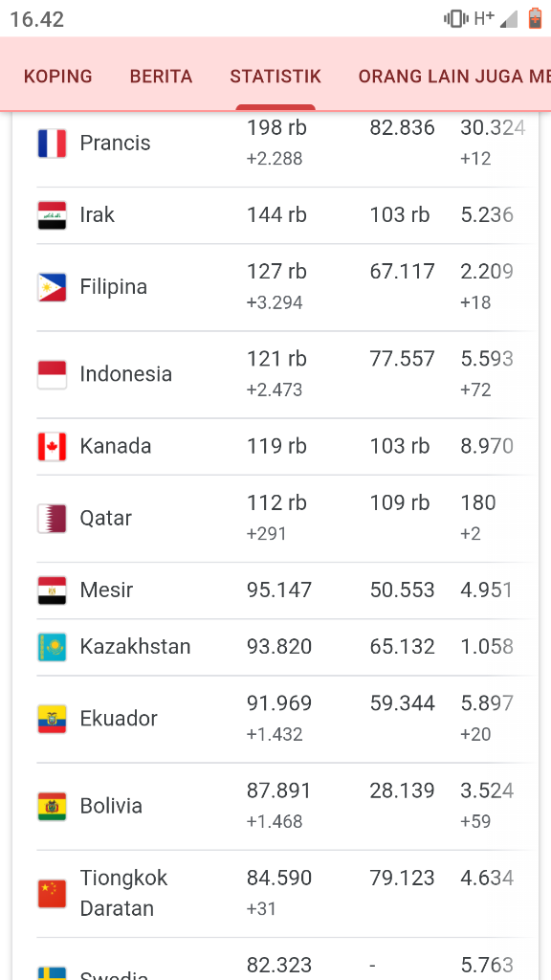Select the STATISTIK tab
This screenshot has height=980, width=551.
pos(275,77)
